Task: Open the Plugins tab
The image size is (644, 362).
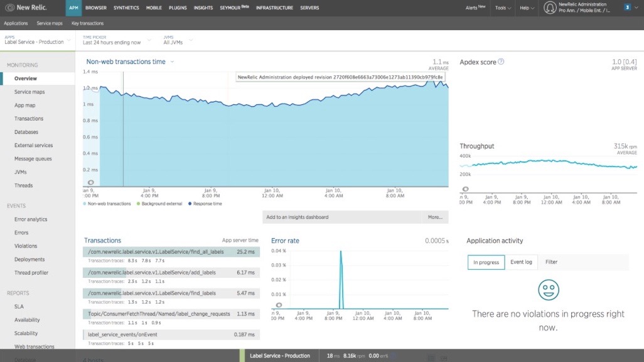Action: point(178,8)
